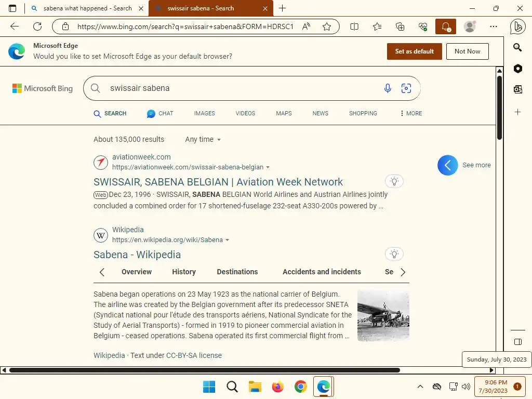Open Microsoft 365 sidebar hexagon icon
The image size is (532, 399).
pyautogui.click(x=518, y=69)
